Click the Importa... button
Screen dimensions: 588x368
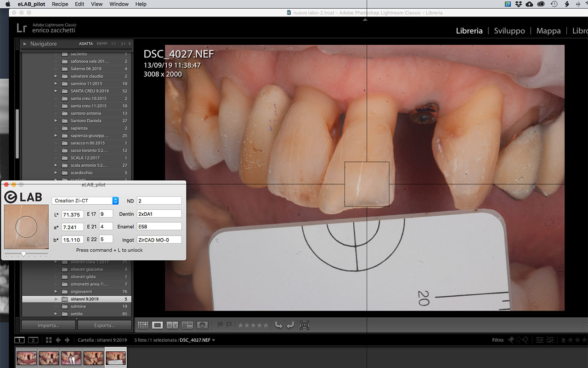pos(49,325)
